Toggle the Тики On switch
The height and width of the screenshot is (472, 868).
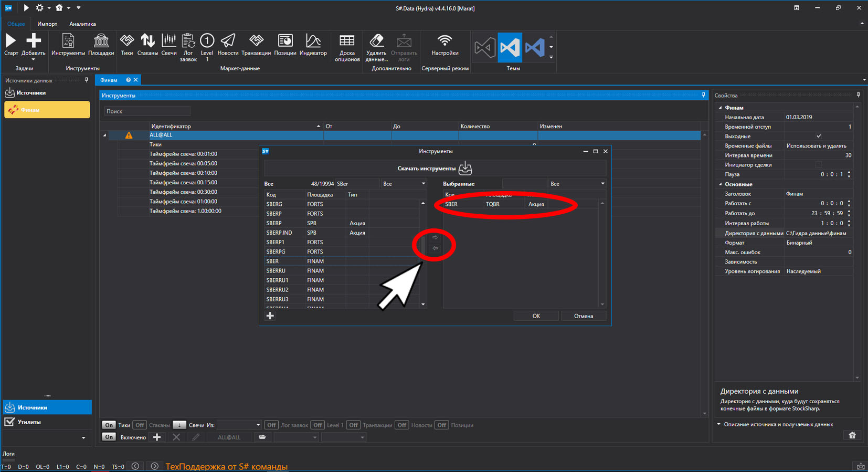click(109, 425)
